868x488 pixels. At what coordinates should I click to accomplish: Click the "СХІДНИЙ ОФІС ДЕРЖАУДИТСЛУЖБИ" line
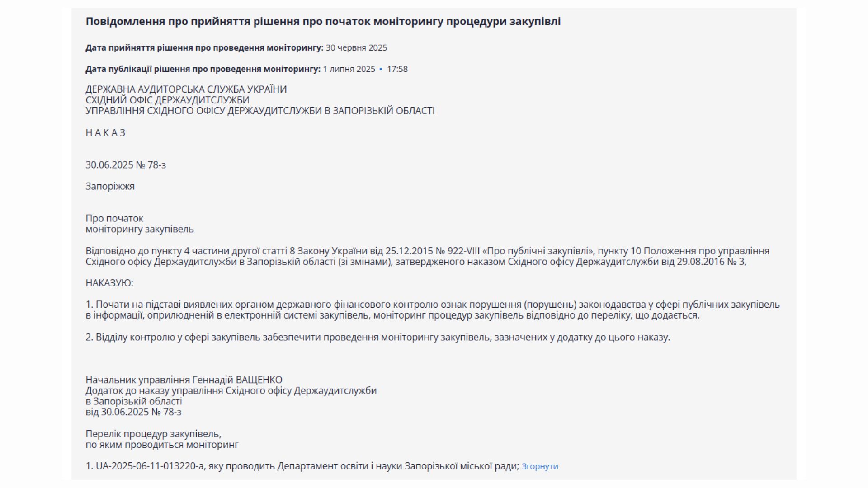167,100
